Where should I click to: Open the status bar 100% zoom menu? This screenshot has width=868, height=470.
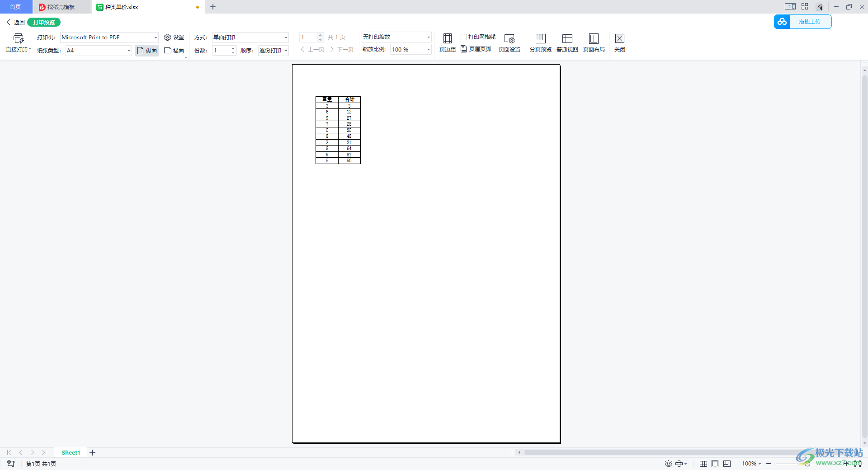pos(751,464)
